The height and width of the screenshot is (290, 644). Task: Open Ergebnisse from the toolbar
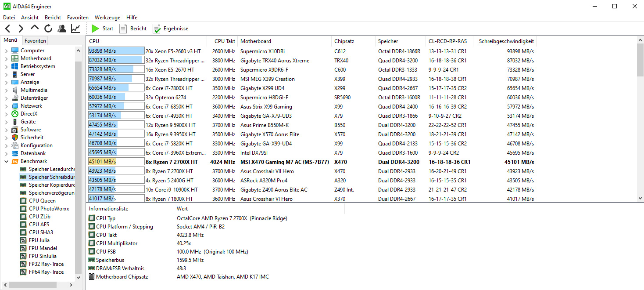[x=170, y=29]
